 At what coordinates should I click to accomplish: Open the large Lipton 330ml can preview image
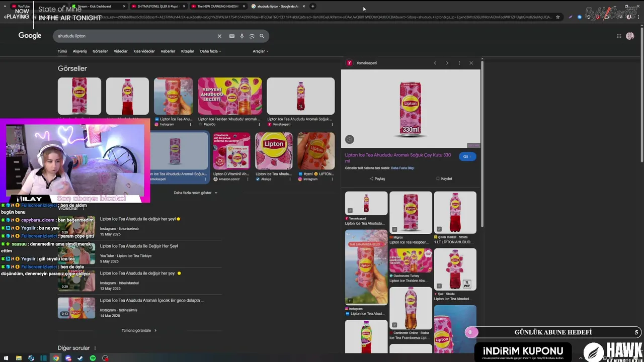(411, 109)
